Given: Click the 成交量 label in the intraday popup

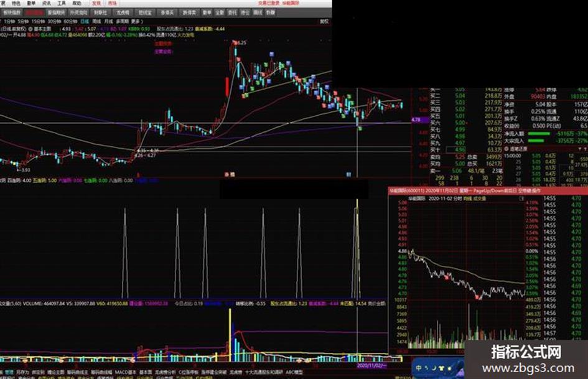Looking at the screenshot, I should (x=479, y=198).
